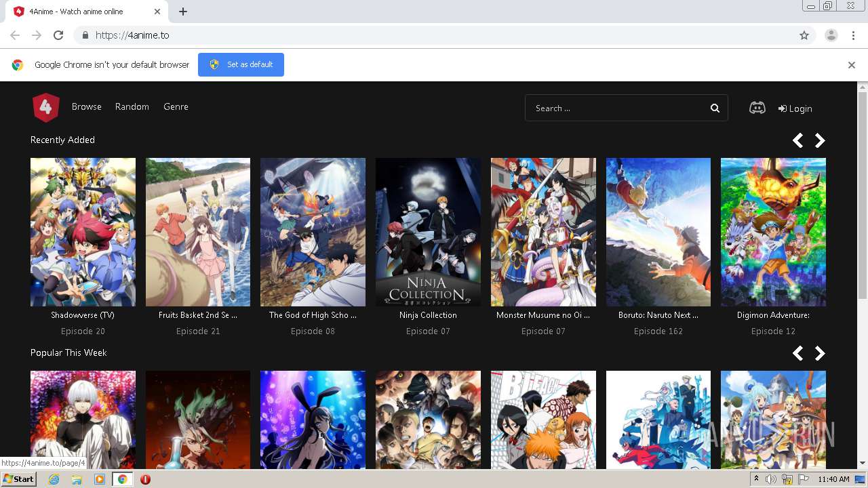Show next Recently Added items
The image size is (868, 488).
820,140
